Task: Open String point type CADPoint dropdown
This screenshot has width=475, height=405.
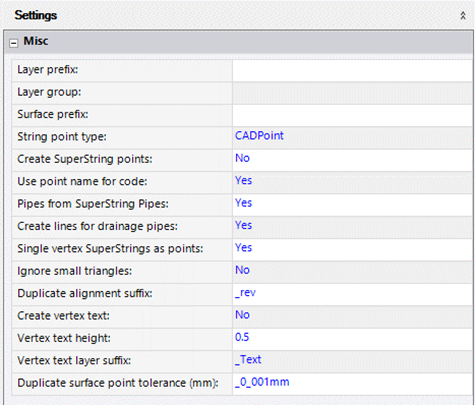Action: tap(352, 137)
